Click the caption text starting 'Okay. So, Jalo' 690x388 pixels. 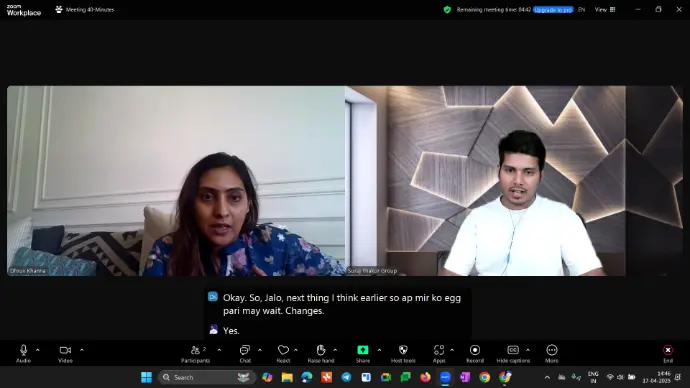342,304
